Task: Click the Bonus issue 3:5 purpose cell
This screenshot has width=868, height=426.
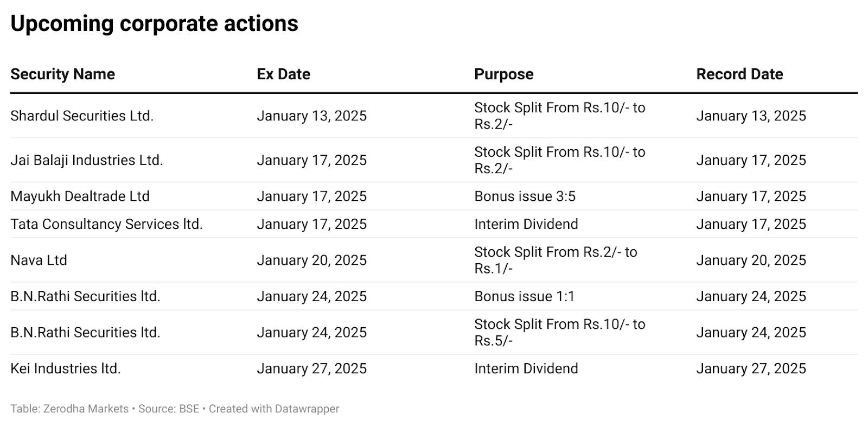Action: point(525,196)
